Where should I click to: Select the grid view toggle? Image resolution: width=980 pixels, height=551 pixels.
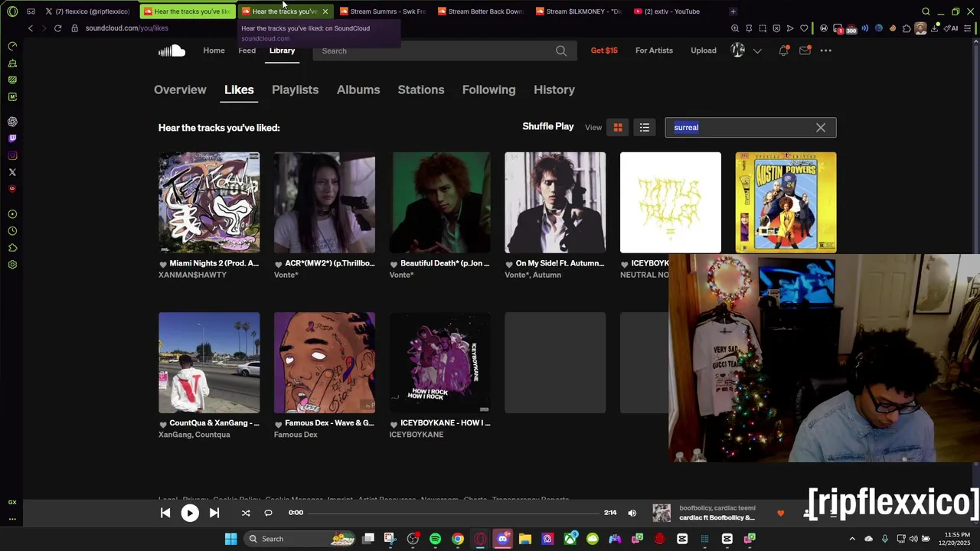(x=618, y=128)
